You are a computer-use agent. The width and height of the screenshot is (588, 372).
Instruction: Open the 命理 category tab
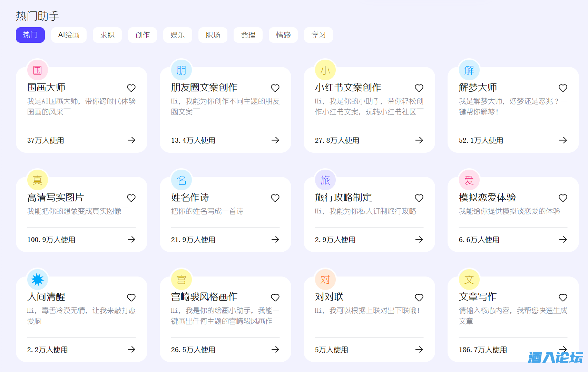[x=248, y=35]
